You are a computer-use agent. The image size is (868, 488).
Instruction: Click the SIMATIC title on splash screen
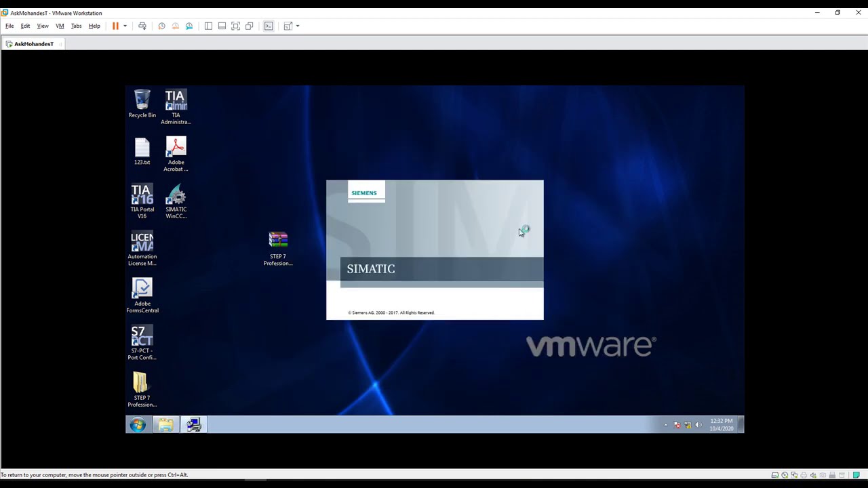click(371, 269)
